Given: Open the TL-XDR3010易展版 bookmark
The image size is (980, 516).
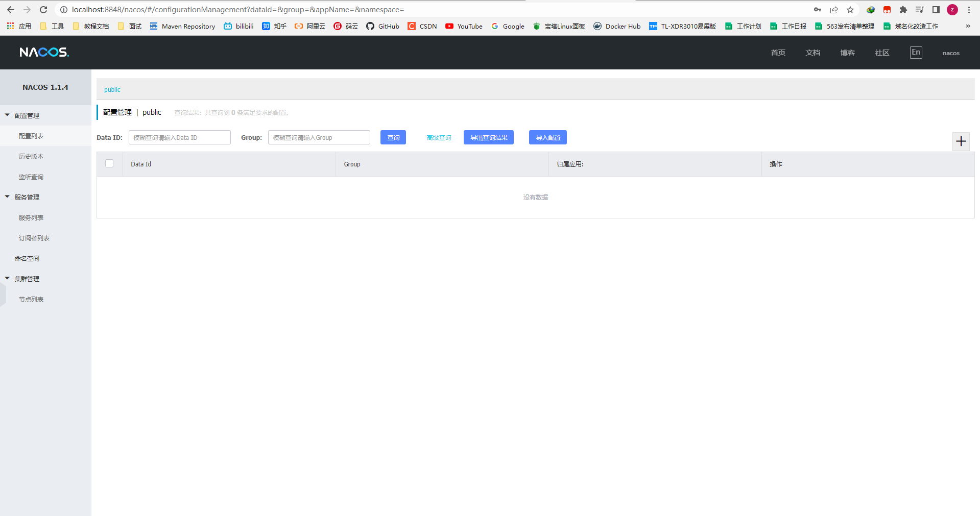Looking at the screenshot, I should tap(683, 26).
